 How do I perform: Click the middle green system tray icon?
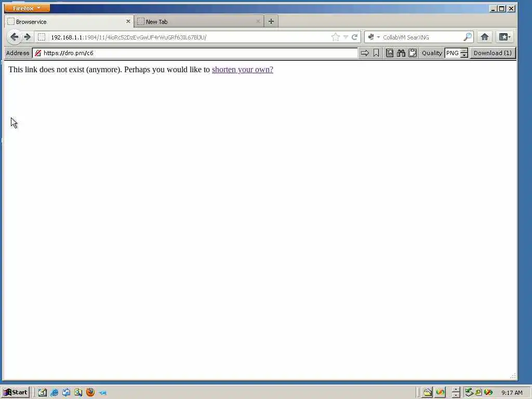(x=478, y=393)
